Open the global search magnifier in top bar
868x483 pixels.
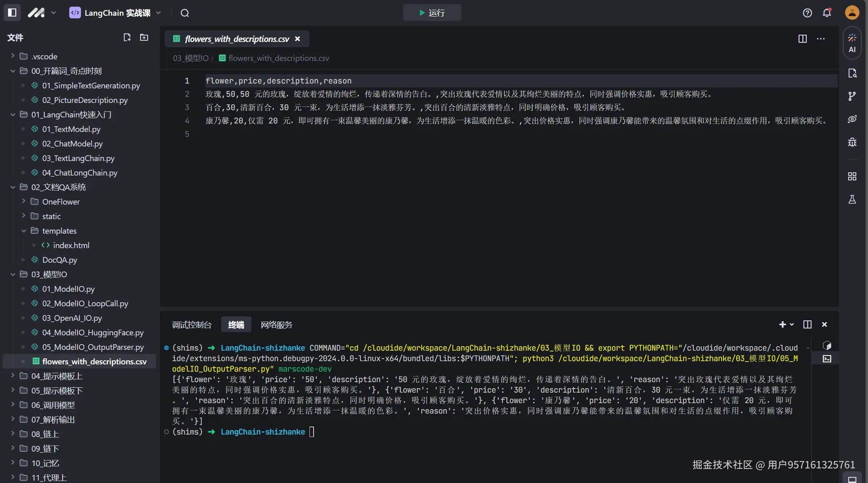point(185,13)
